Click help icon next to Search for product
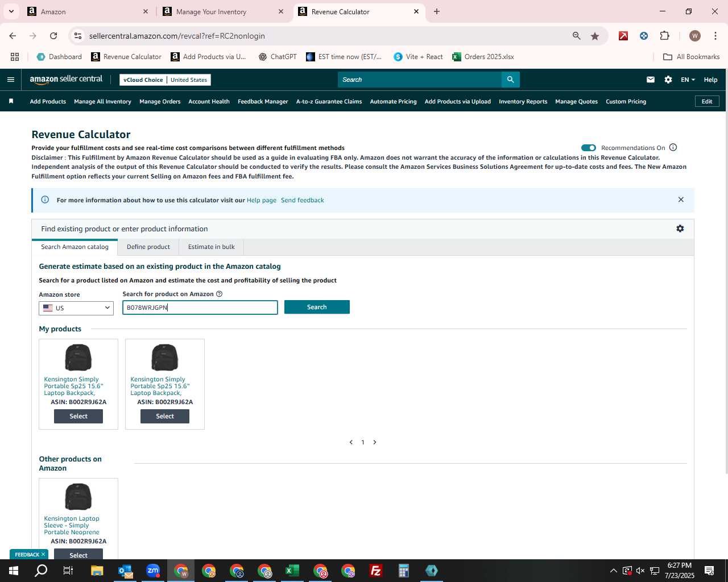This screenshot has height=582, width=728. 219,294
